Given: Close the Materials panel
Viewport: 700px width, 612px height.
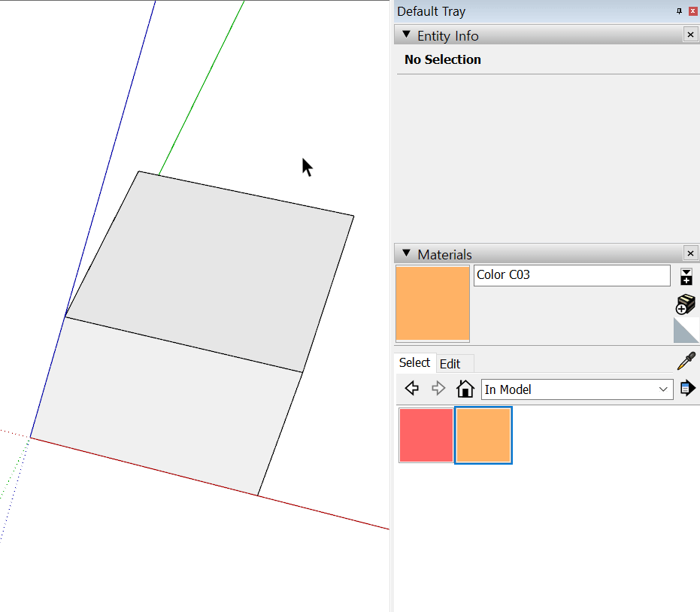Looking at the screenshot, I should [x=690, y=253].
